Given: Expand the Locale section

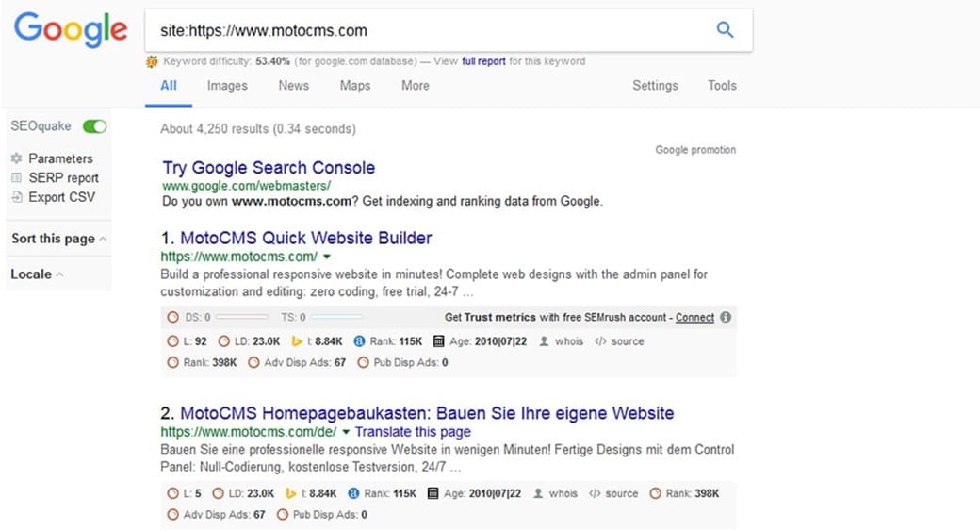Looking at the screenshot, I should click(x=38, y=274).
